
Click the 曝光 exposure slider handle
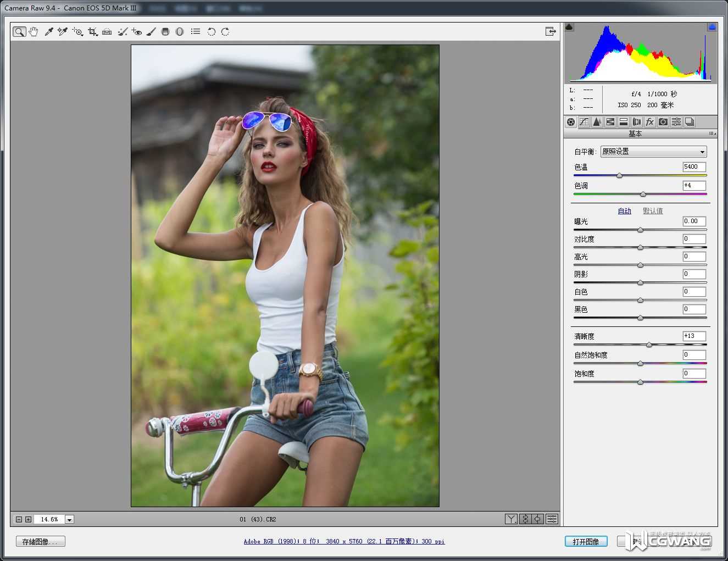point(640,230)
